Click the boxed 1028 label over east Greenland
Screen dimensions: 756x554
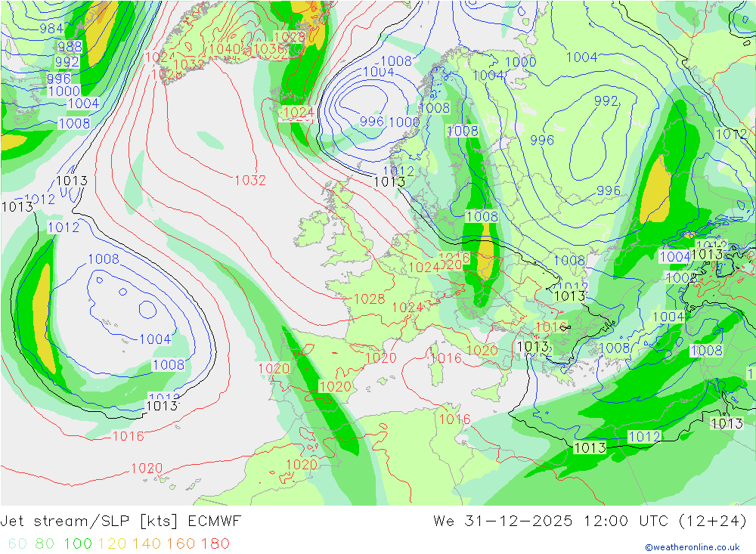290,36
